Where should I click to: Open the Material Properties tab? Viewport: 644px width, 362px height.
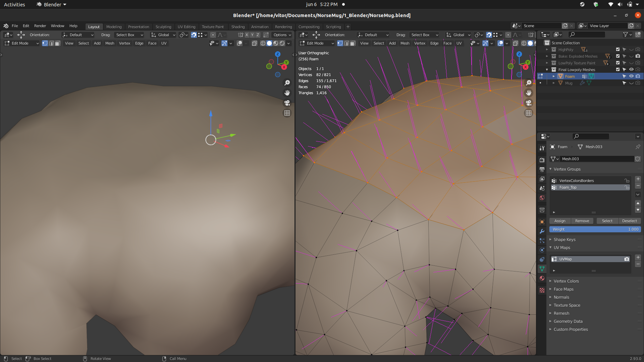click(x=542, y=278)
